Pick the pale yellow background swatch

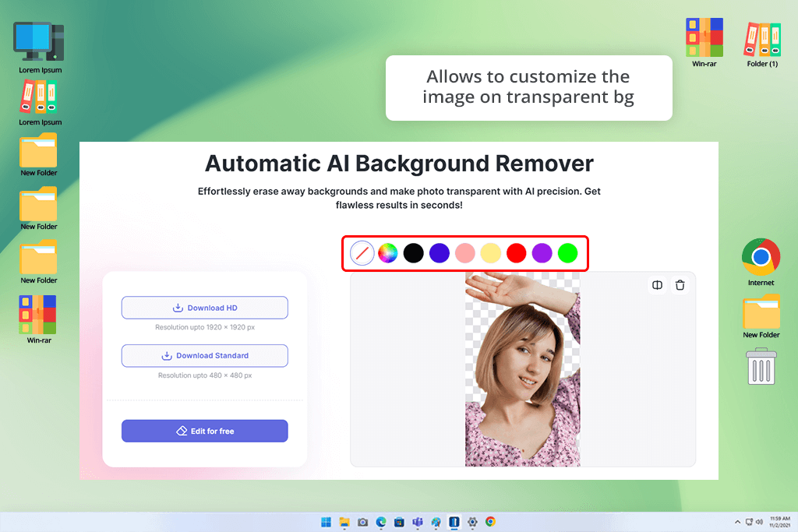point(491,253)
